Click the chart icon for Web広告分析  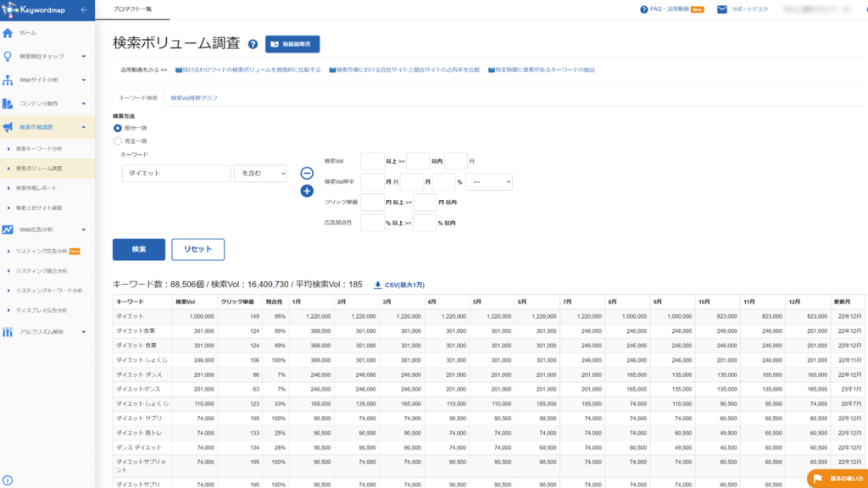8,229
